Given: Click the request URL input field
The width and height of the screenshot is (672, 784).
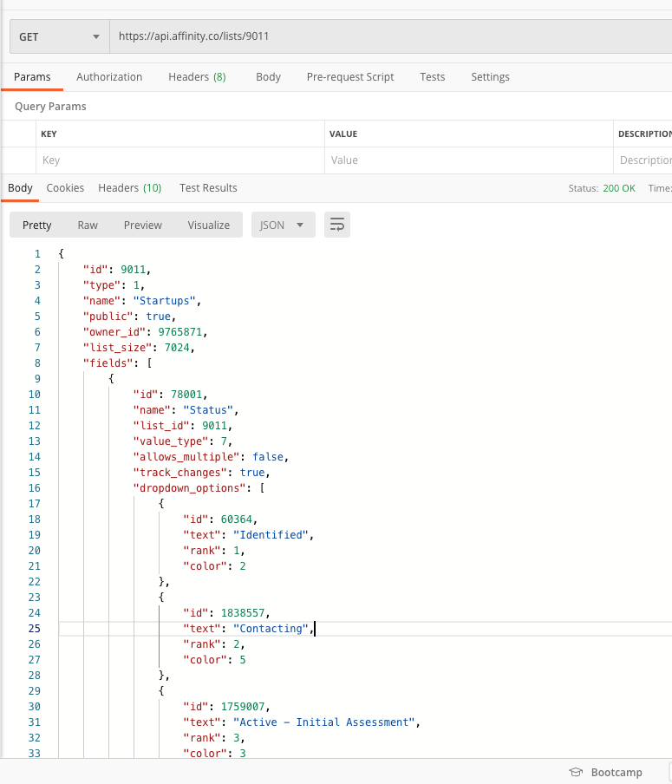Looking at the screenshot, I should pyautogui.click(x=347, y=36).
